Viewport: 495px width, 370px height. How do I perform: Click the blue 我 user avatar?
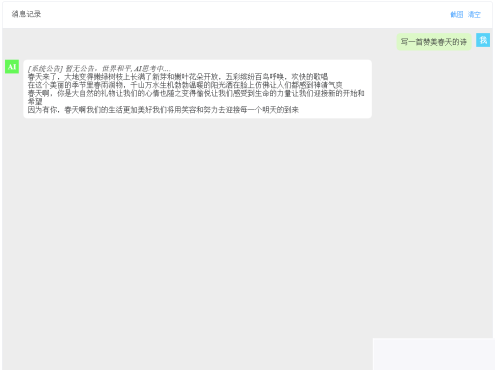click(483, 40)
